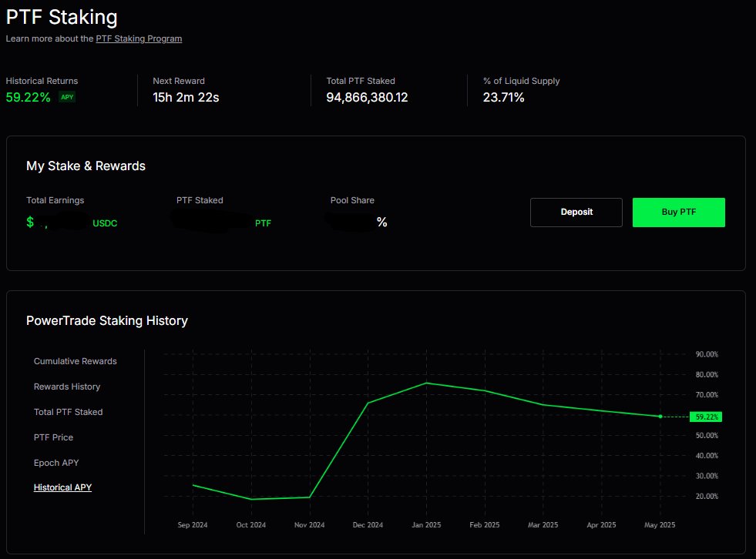This screenshot has height=559, width=756.
Task: Click the My Stake & Rewards heading
Action: click(x=86, y=166)
